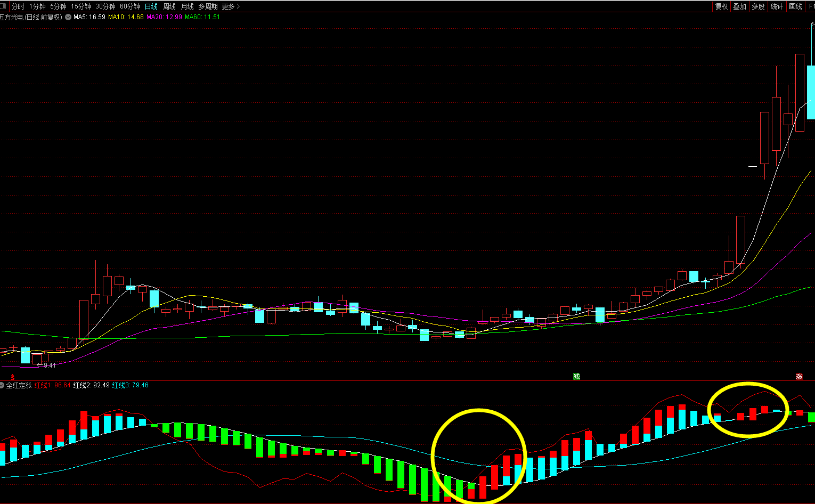The height and width of the screenshot is (504, 815).
Task: Click the MA20: 12.99 indicator label
Action: pyautogui.click(x=164, y=17)
